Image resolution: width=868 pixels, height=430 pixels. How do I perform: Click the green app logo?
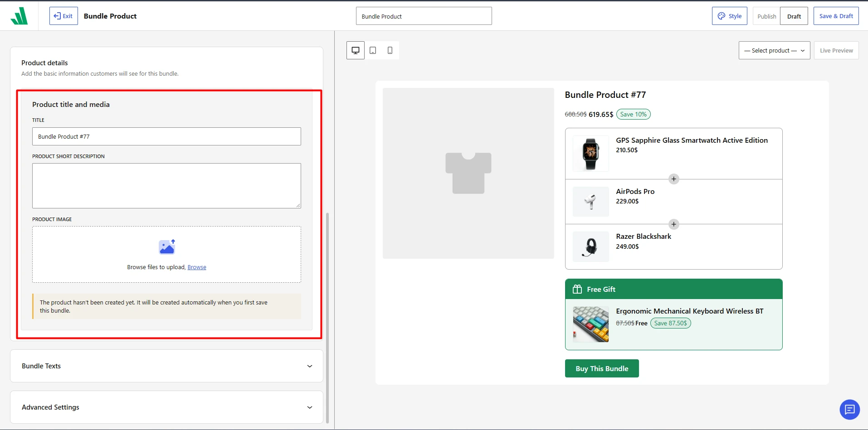[x=19, y=16]
